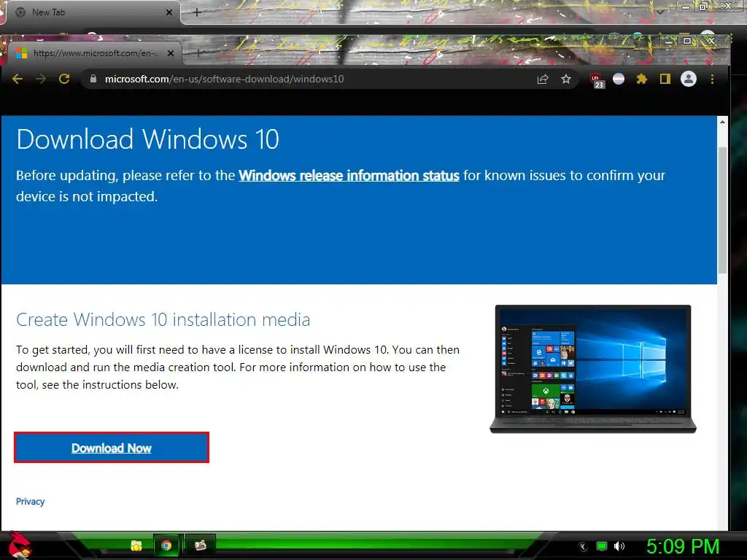The image size is (747, 560).
Task: Open Windows release information status link
Action: pyautogui.click(x=349, y=176)
